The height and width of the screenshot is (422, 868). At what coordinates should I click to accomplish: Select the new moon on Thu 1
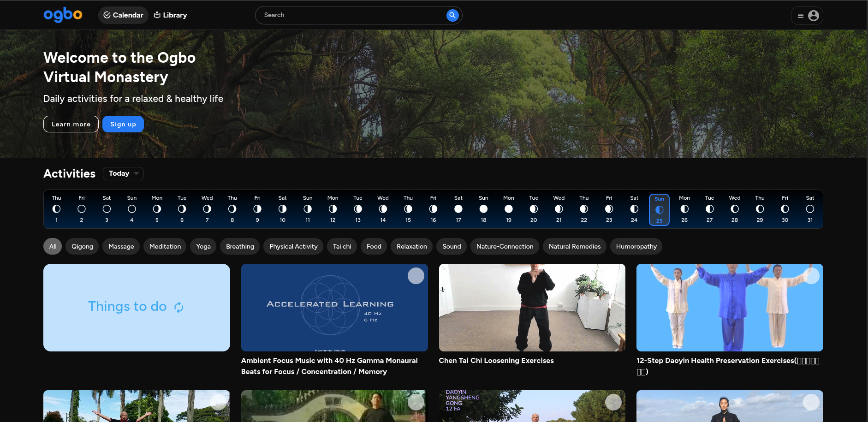click(x=56, y=209)
